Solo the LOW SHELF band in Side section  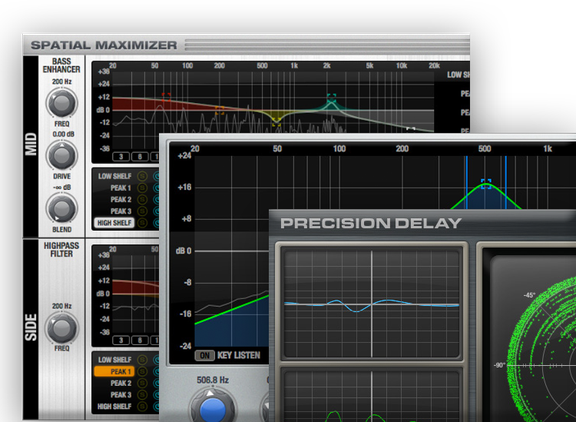pos(142,360)
